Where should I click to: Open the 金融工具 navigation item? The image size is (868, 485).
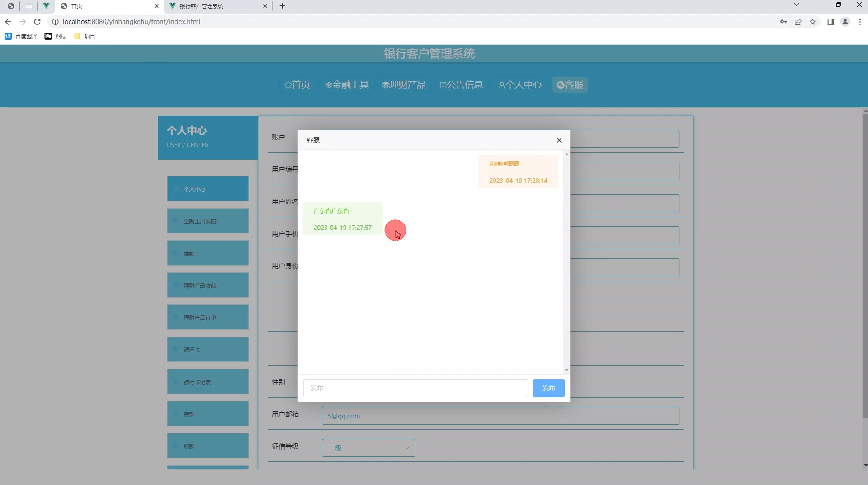click(347, 85)
